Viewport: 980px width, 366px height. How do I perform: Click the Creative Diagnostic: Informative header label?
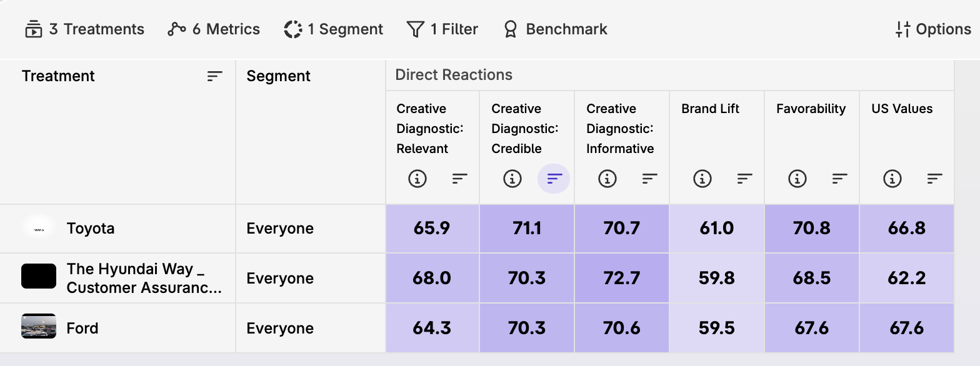point(620,129)
